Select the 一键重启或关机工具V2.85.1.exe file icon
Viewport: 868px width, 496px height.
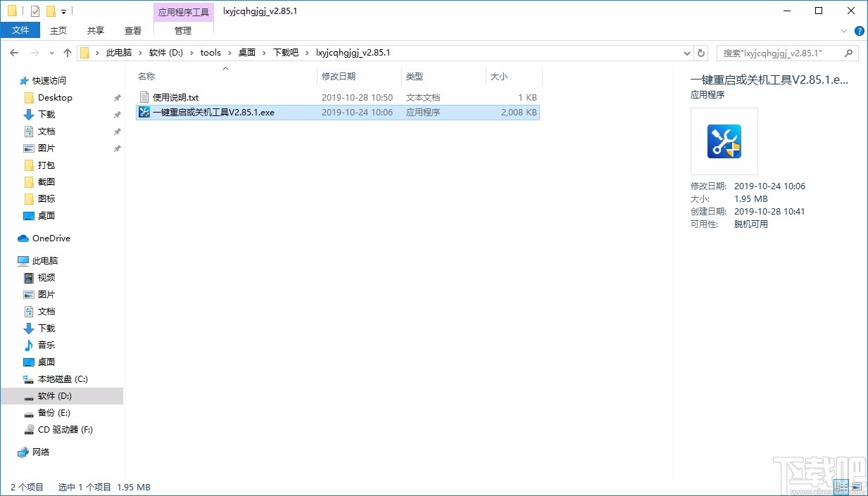point(144,112)
